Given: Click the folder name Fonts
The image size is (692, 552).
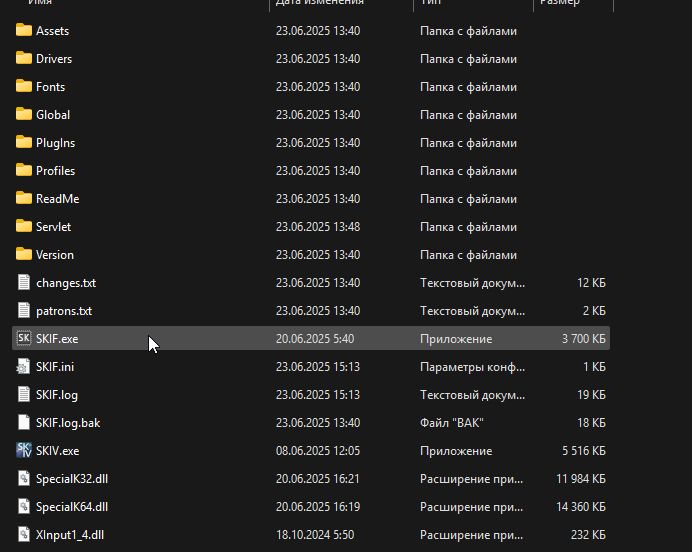Looking at the screenshot, I should [x=50, y=87].
